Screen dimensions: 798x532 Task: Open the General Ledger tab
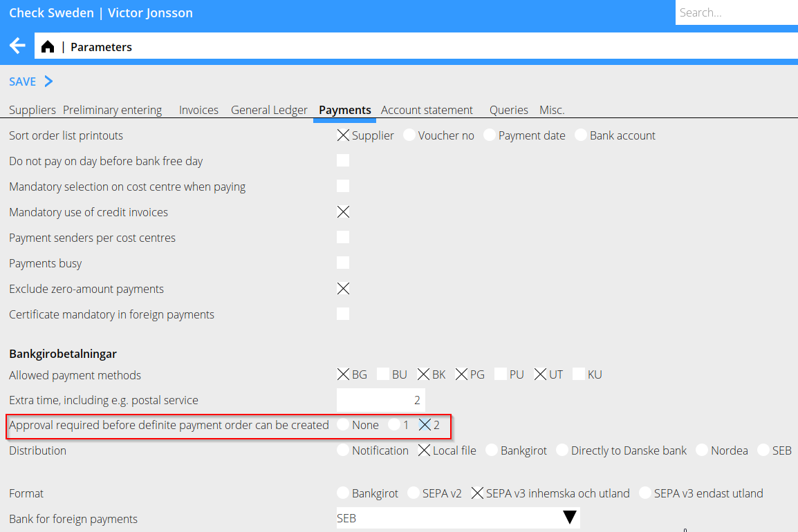coord(269,110)
